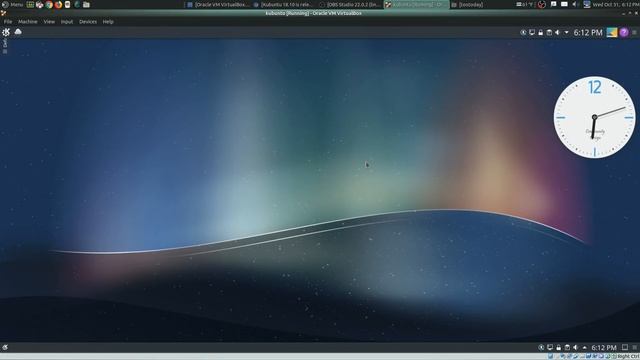This screenshot has width=640, height=360.
Task: Click the display icon in bottom panel tray
Action: coord(550,347)
